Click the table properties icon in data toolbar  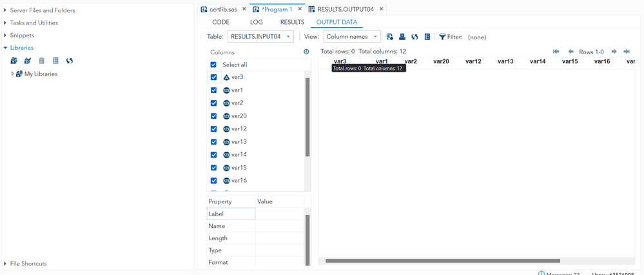(x=427, y=37)
